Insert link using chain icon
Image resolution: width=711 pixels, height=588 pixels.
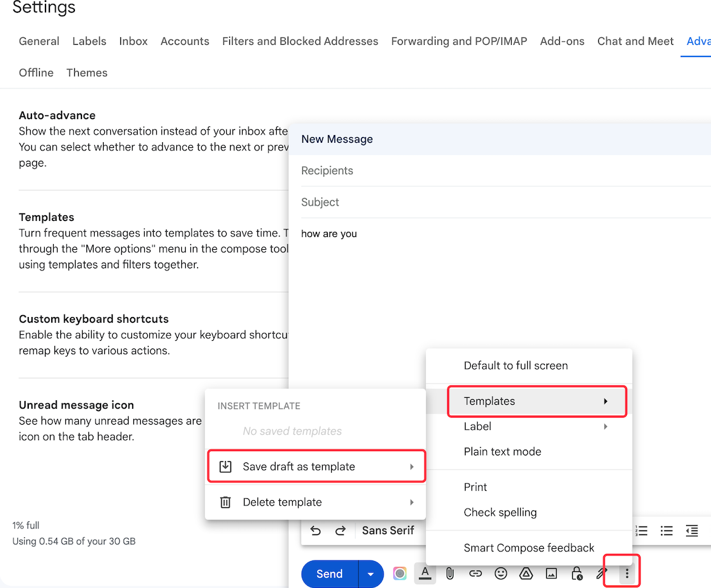tap(475, 573)
